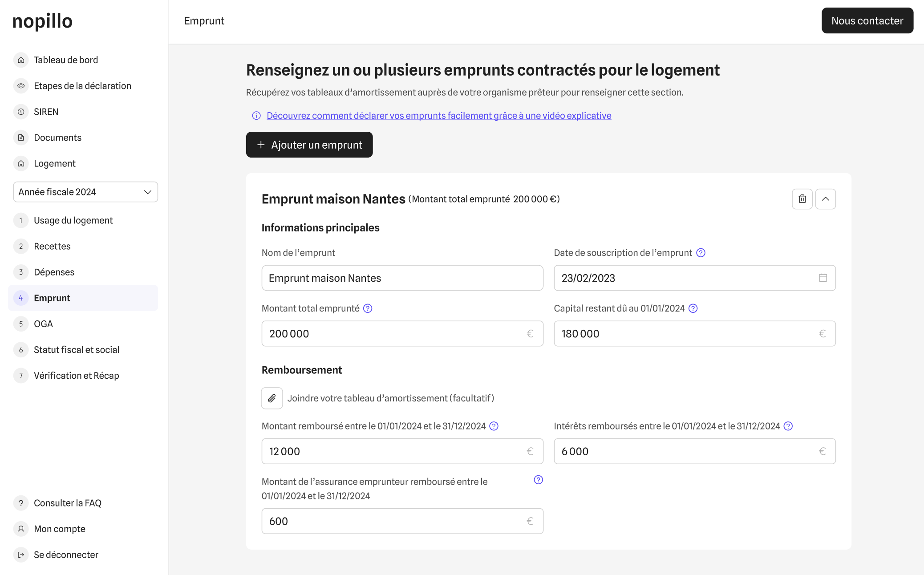
Task: Delete the Emprunt maison Nantes loan
Action: tap(802, 199)
